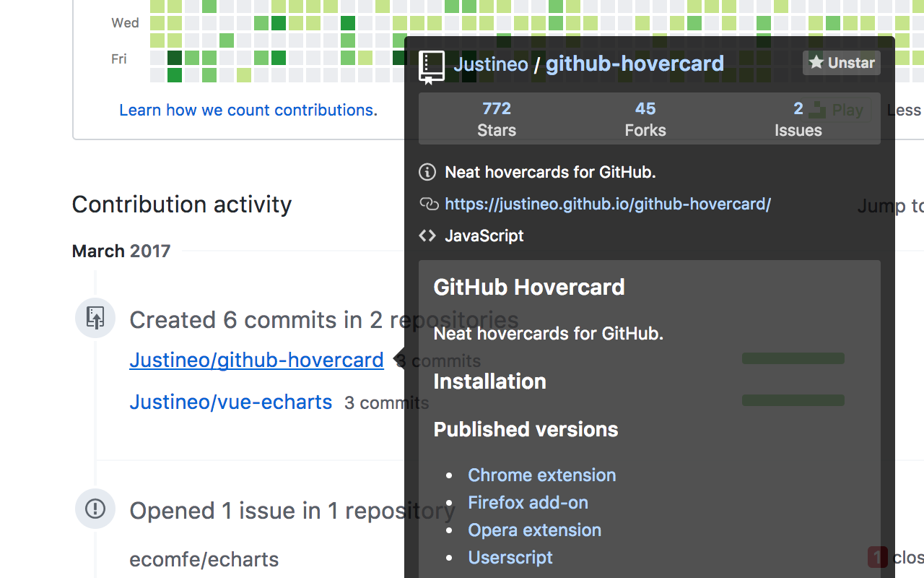This screenshot has width=924, height=578.
Task: Open the Justineo owner link in hovercard
Action: 491,64
